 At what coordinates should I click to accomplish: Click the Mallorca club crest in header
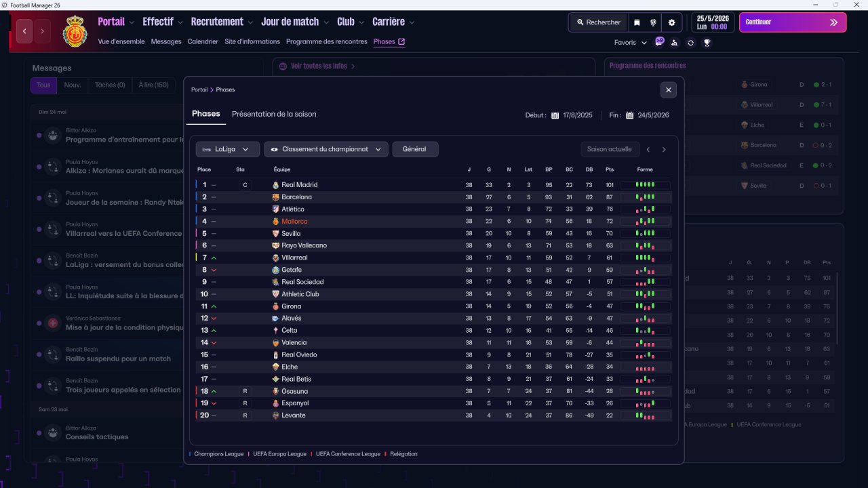tap(75, 30)
